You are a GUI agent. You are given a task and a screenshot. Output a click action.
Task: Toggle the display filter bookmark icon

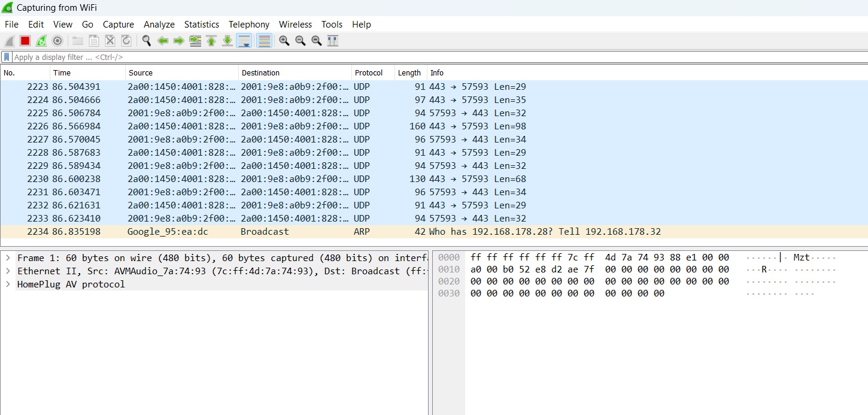6,56
